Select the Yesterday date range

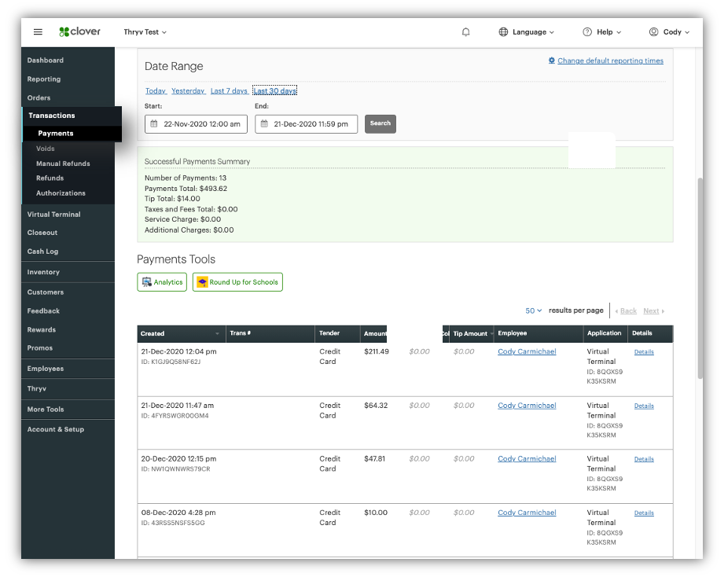[x=188, y=91]
